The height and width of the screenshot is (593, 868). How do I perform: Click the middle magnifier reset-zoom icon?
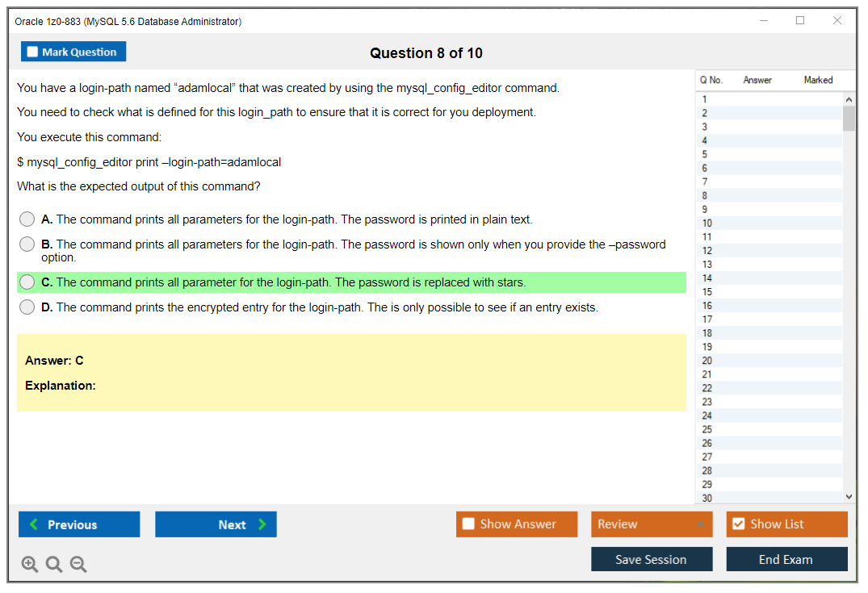[x=53, y=564]
